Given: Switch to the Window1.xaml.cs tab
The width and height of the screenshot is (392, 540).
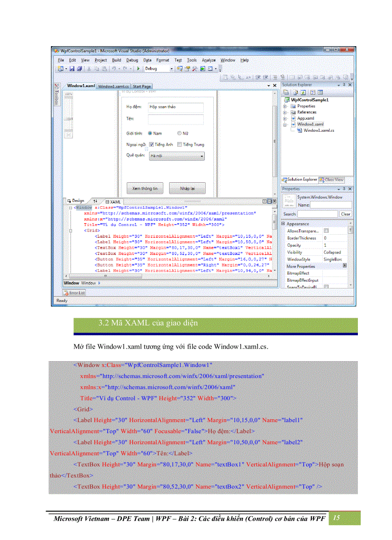Looking at the screenshot, I should point(113,87).
